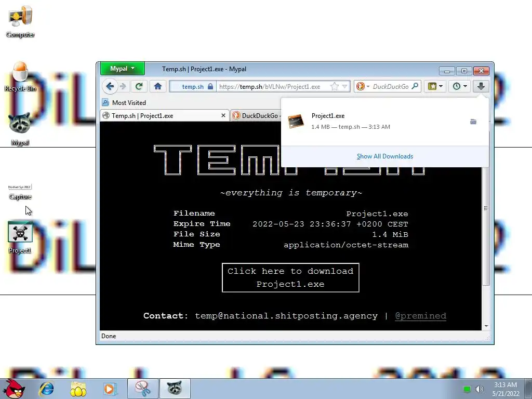Click the Back navigation arrow in Mypal
Screen dimensions: 532x399
point(110,86)
